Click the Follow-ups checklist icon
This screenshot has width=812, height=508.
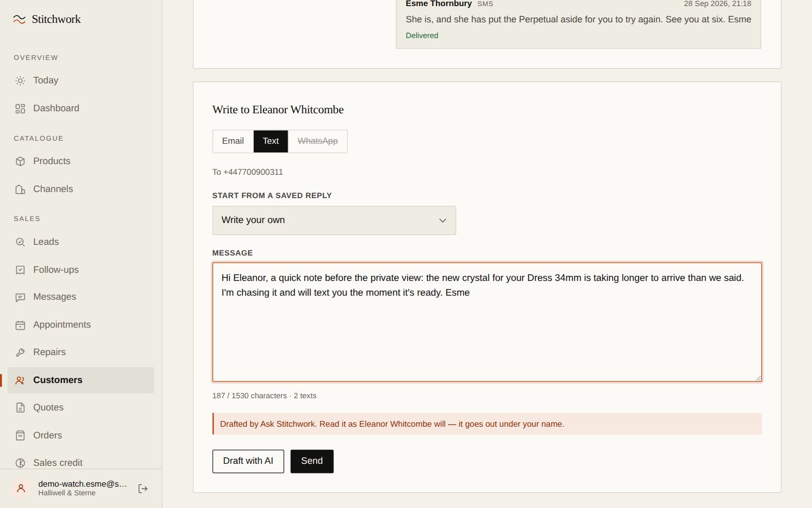(x=20, y=270)
